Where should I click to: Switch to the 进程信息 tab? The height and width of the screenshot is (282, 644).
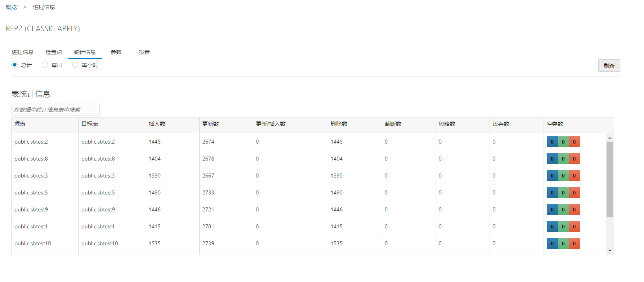click(22, 52)
